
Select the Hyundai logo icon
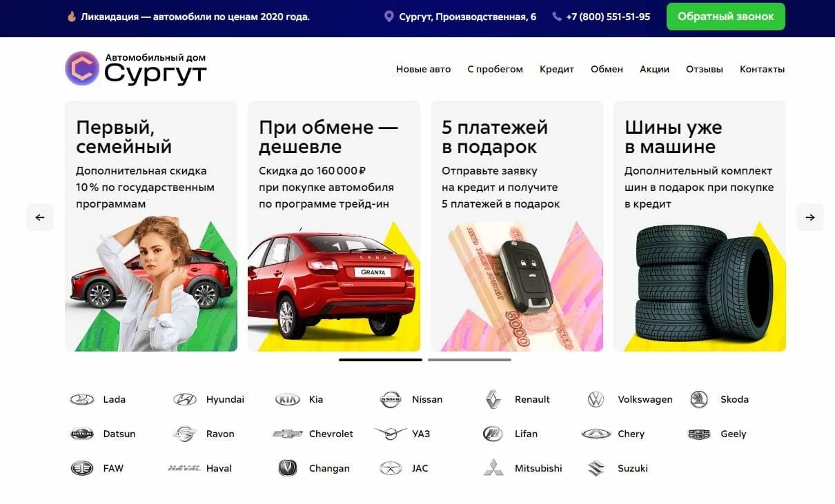[185, 399]
